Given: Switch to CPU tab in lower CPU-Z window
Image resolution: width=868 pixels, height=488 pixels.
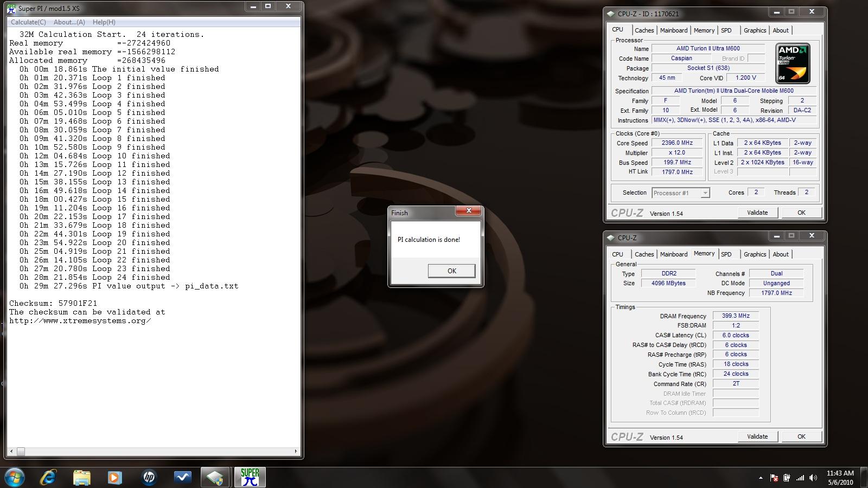Looking at the screenshot, I should pos(617,254).
